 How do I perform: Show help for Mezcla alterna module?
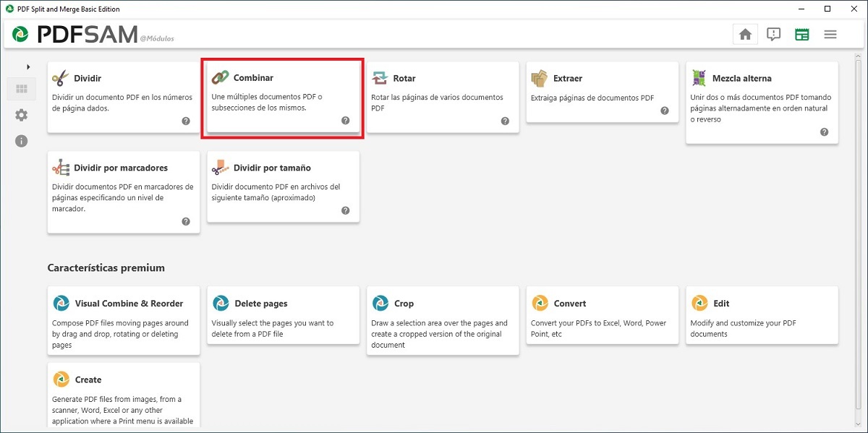click(x=824, y=132)
